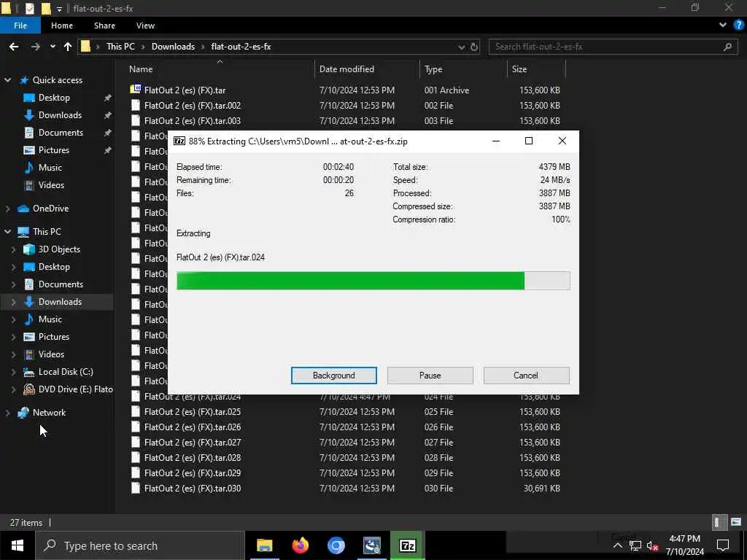Screen dimensions: 747x560
Task: Open Explorer Help question mark icon
Action: [739, 26]
